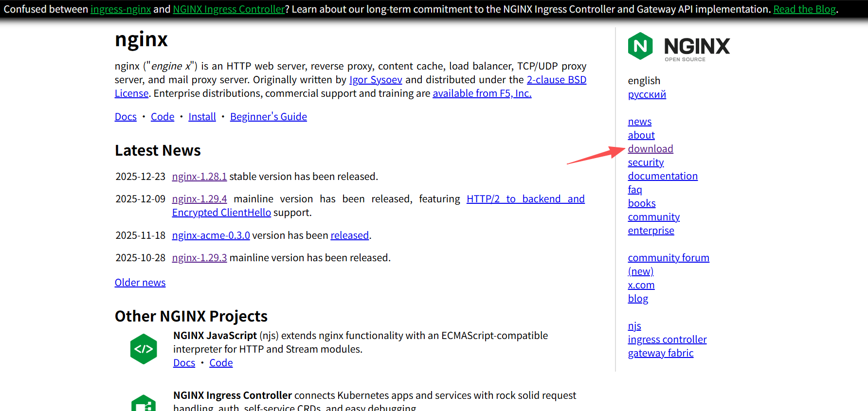
Task: Open the security sidebar link
Action: (x=646, y=162)
